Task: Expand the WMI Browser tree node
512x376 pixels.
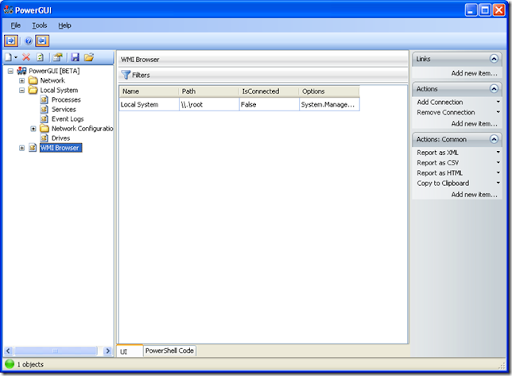Action: pos(22,148)
